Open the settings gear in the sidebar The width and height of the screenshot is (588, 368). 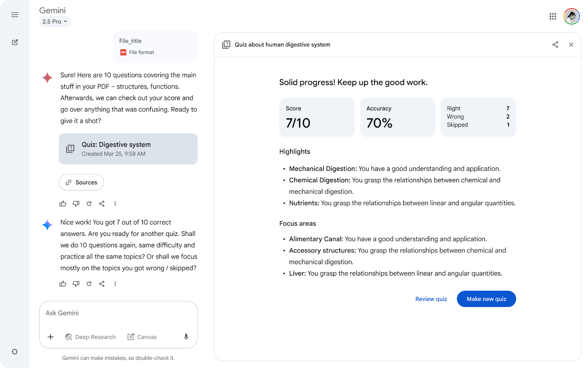[15, 351]
